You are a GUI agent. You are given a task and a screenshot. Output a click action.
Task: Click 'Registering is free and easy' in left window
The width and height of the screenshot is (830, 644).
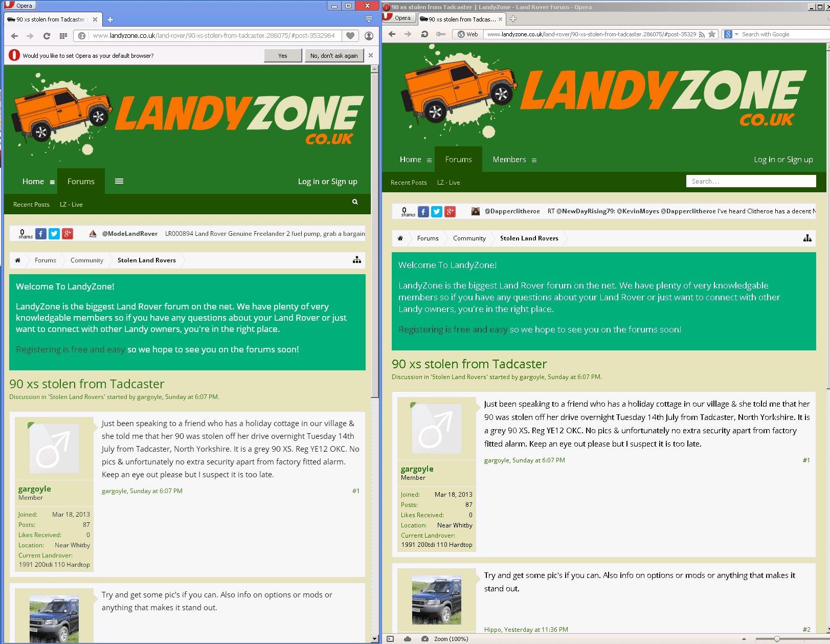click(71, 349)
